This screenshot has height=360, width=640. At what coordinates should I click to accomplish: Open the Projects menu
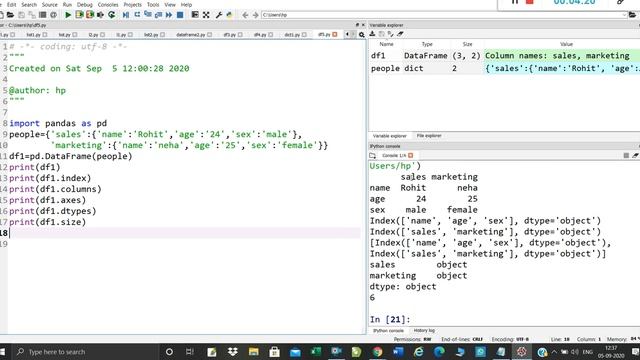[x=133, y=4]
